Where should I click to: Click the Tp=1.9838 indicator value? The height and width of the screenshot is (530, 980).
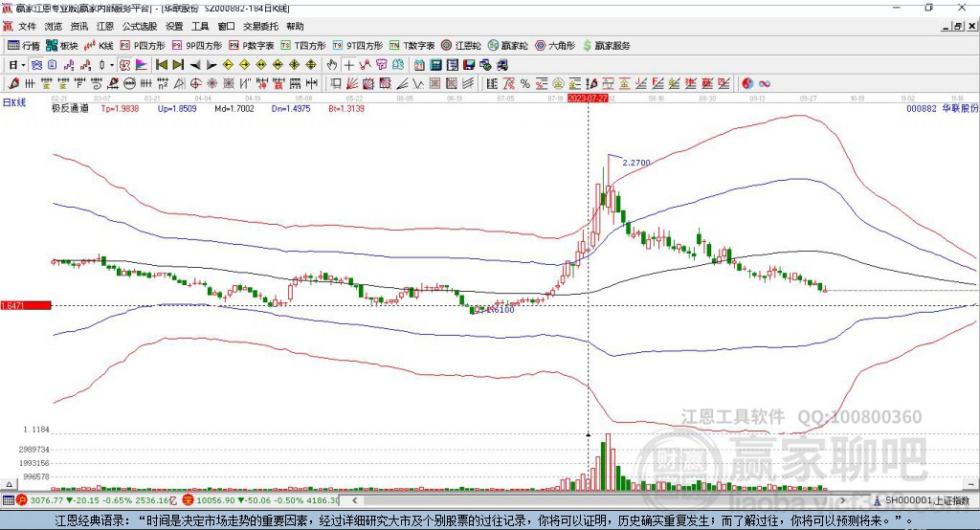click(120, 108)
